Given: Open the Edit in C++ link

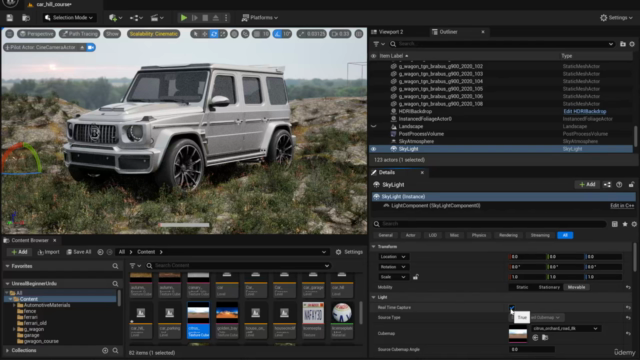Looking at the screenshot, I should click(622, 206).
